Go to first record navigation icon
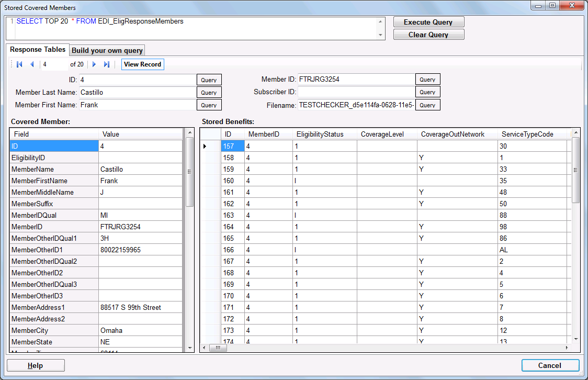The height and width of the screenshot is (380, 588). coord(19,64)
